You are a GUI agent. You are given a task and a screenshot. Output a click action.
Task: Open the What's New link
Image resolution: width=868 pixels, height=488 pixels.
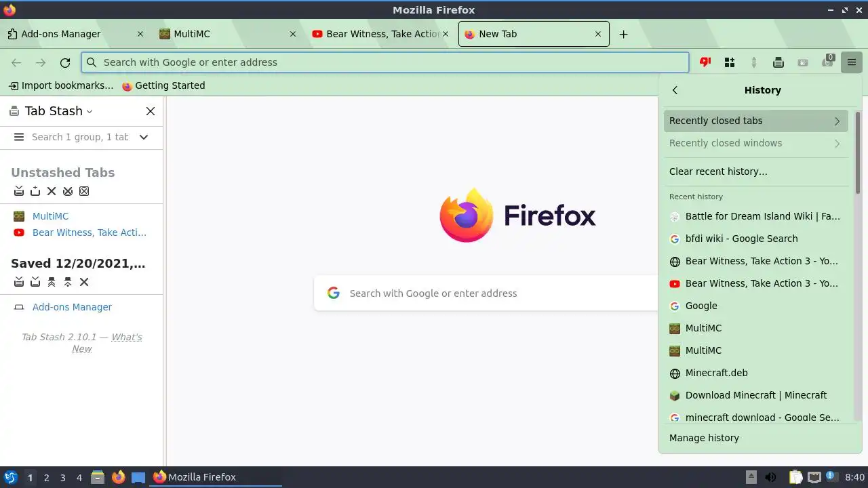point(106,343)
